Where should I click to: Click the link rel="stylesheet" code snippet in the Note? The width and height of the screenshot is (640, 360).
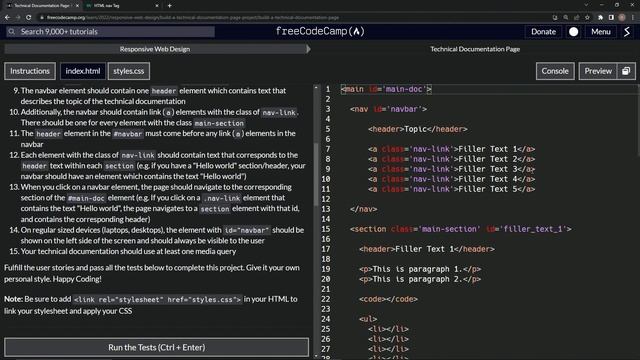157,300
